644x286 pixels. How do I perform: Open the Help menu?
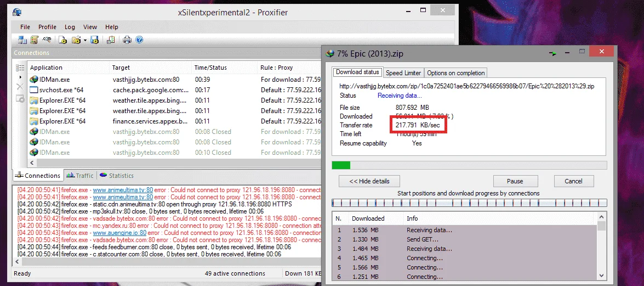pos(112,27)
